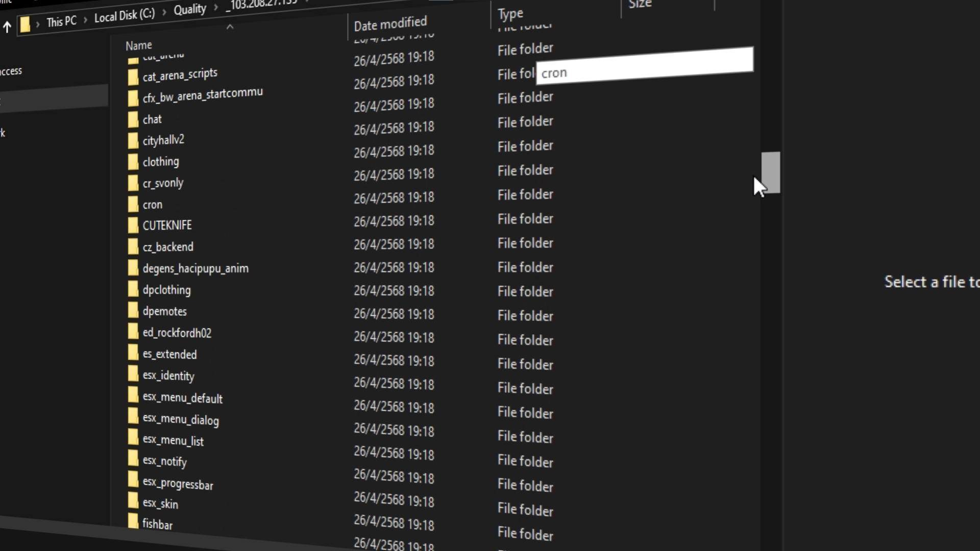Open the chevron after Quality breadcrumb
980x551 pixels.
pos(215,7)
